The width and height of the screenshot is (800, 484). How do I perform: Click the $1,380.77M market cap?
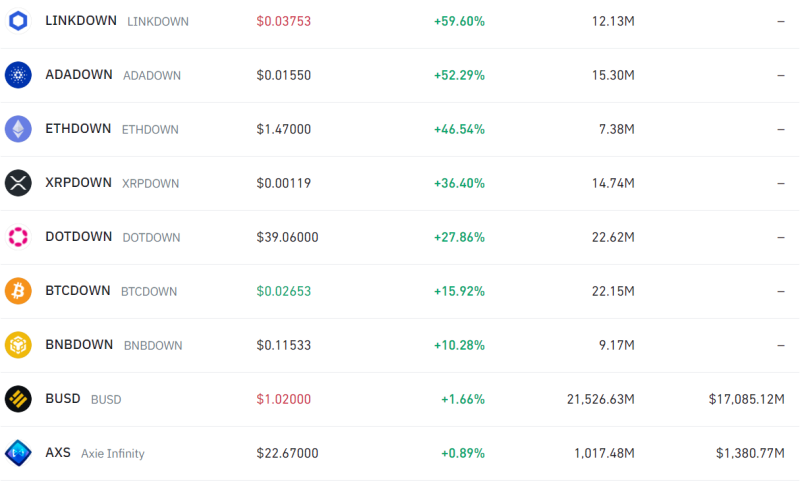coord(750,453)
